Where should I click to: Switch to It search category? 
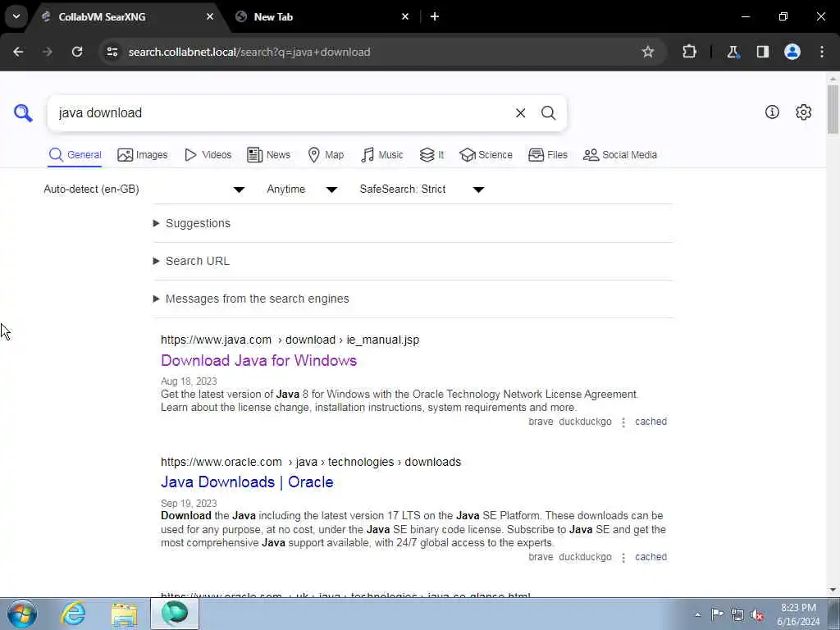click(x=431, y=155)
